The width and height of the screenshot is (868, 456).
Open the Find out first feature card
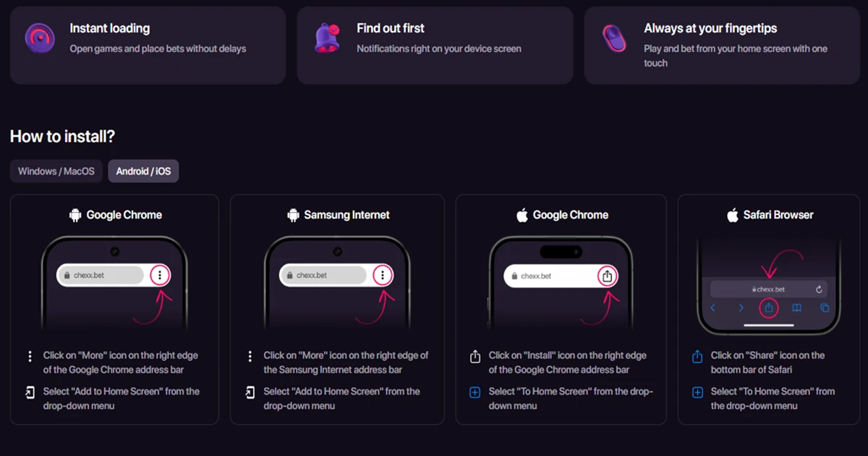pyautogui.click(x=435, y=46)
